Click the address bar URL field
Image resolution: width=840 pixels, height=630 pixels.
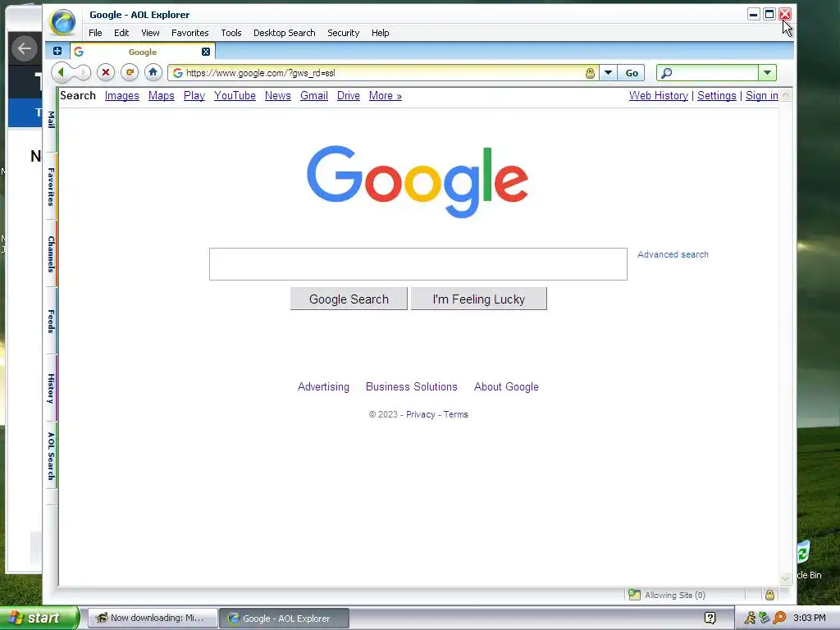[x=385, y=73]
